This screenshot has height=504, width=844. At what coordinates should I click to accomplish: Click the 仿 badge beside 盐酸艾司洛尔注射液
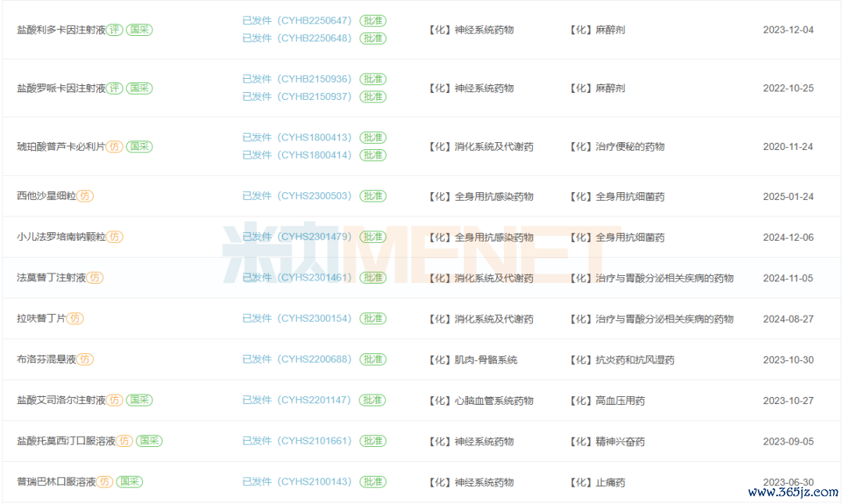point(115,400)
